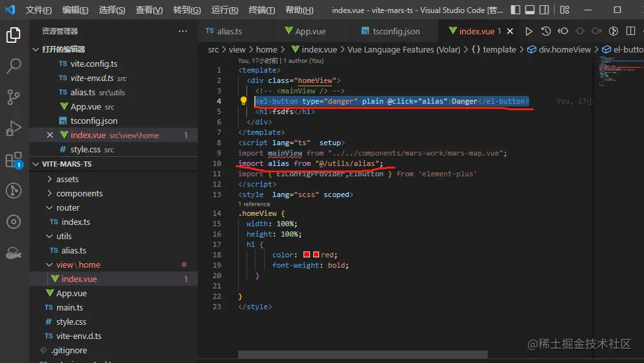Expand the components folder
This screenshot has height=363, width=644.
tap(49, 193)
